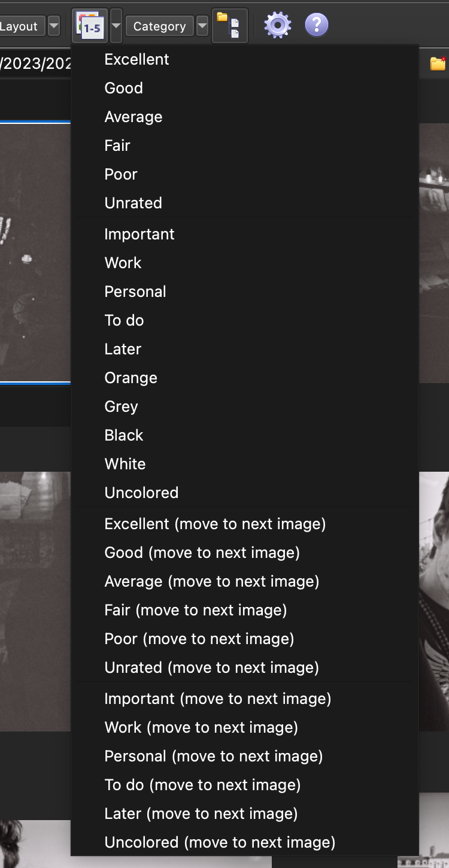Image resolution: width=449 pixels, height=868 pixels.
Task: Click the yellow folder icon at right edge
Action: click(x=438, y=63)
